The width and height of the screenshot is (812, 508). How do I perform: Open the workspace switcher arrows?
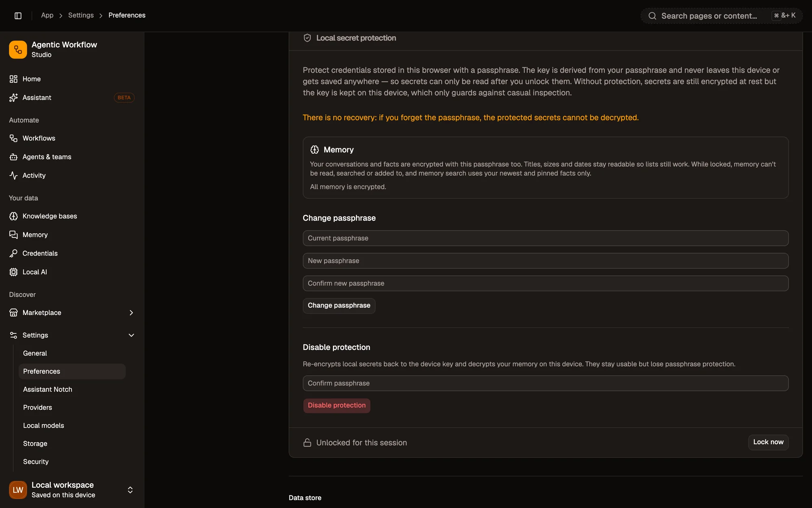(130, 490)
